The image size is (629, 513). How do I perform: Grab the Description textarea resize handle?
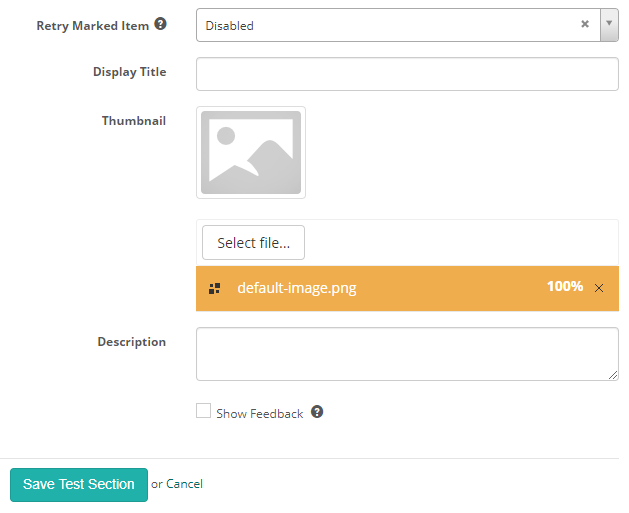point(613,375)
